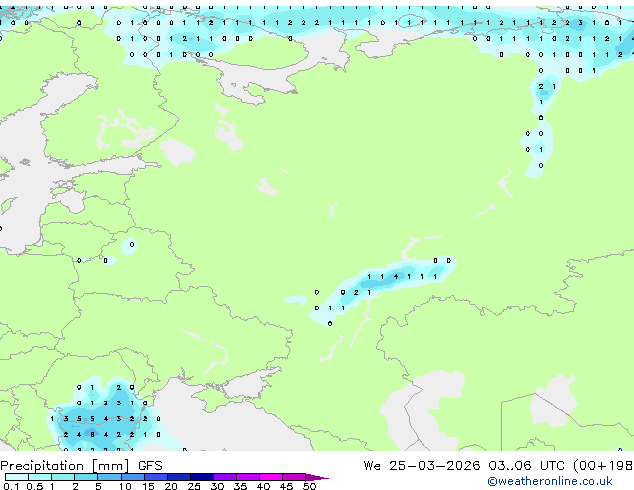Click the '0.1' legend scale label
Screen dimensions: 634x490
pos(11,486)
